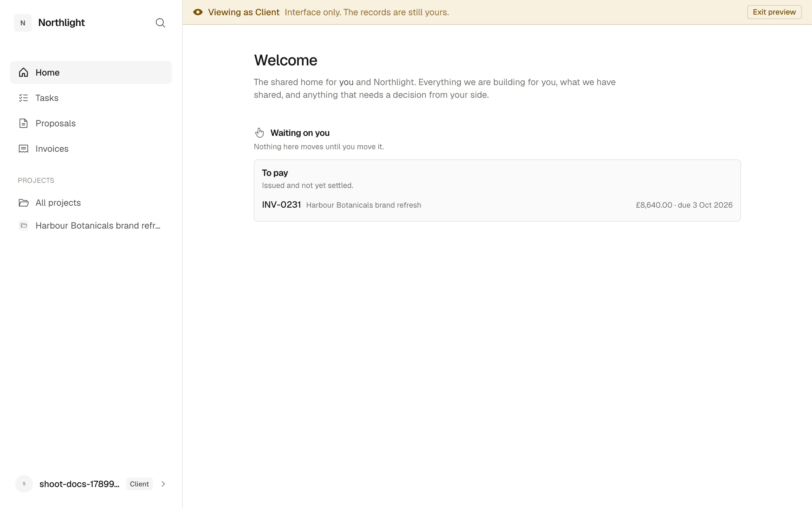
Task: Expand the account menu chevron
Action: [x=163, y=484]
